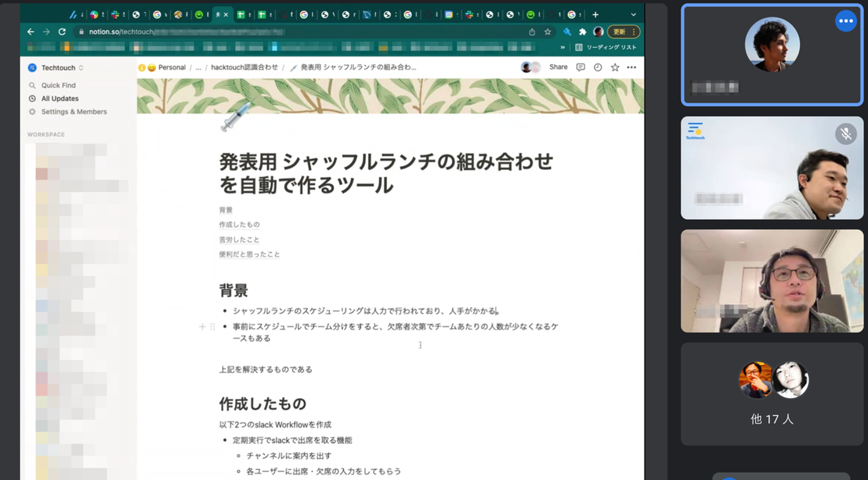Open the three-dot options on the presenter tile
The image size is (868, 480).
pos(846,21)
